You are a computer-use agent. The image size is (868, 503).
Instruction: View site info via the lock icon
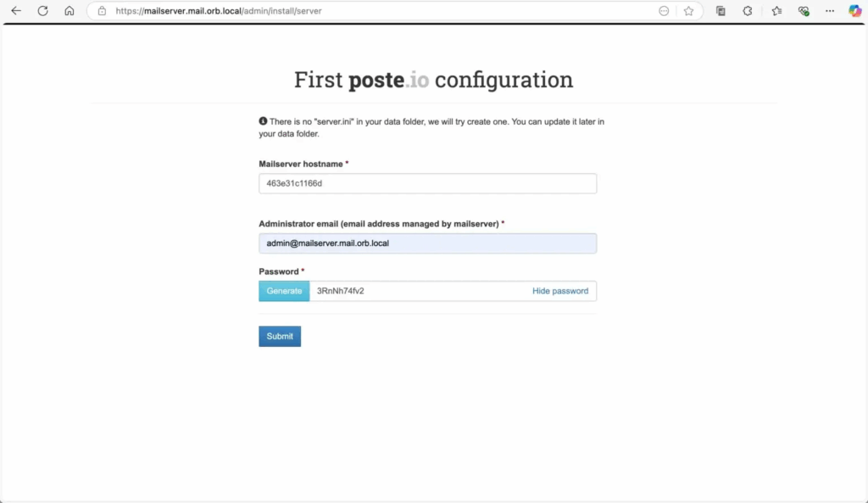coord(102,11)
